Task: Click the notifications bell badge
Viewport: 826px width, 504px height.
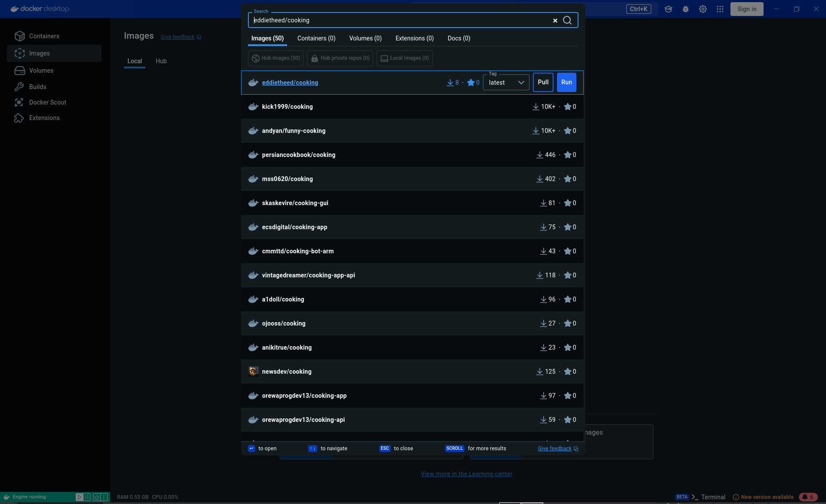Action: click(808, 497)
